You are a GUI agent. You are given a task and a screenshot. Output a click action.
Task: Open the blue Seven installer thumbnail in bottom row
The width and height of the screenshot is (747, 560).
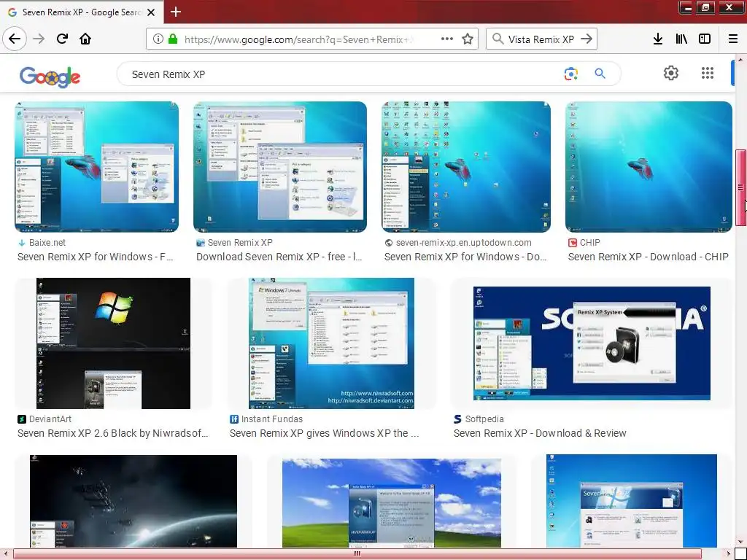point(632,501)
